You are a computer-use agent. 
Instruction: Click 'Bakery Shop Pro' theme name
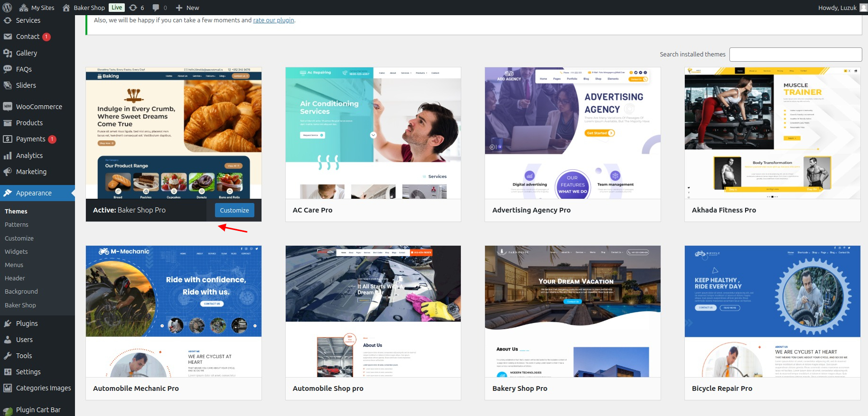click(x=520, y=388)
